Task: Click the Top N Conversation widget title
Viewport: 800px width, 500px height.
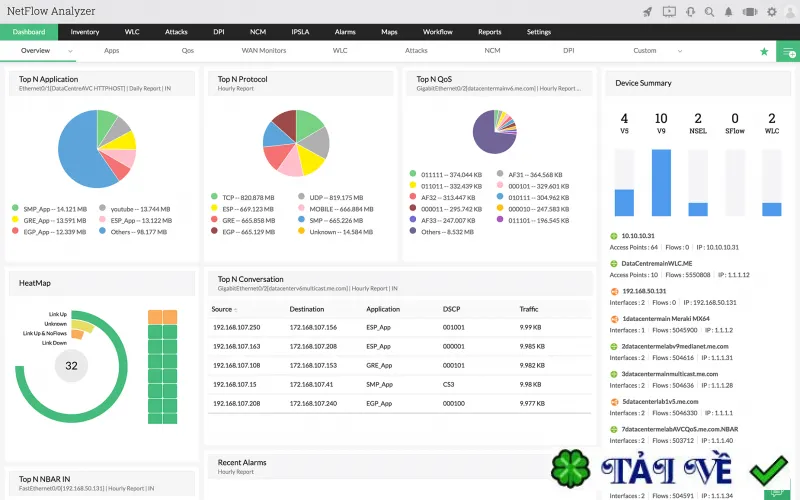Action: point(251,279)
